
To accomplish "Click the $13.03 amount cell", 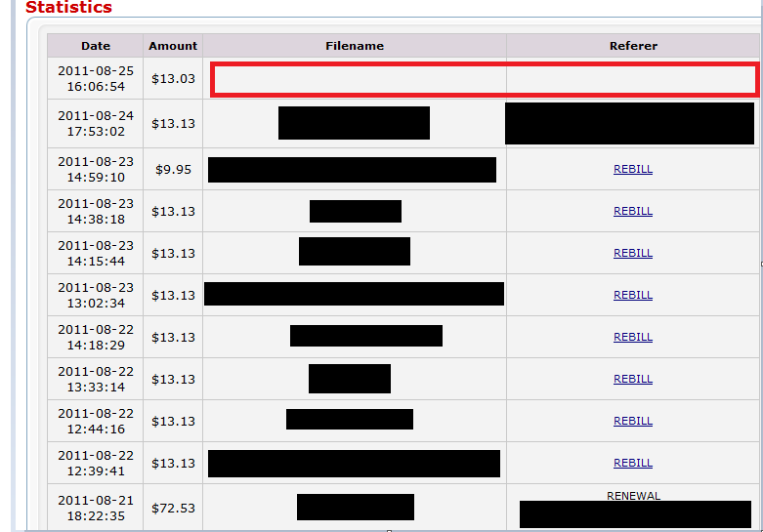I will (173, 79).
